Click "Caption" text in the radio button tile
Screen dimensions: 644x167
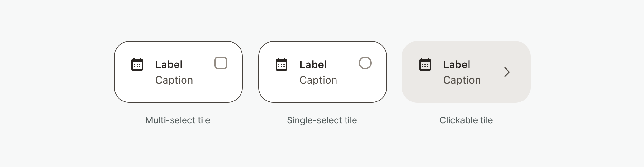[318, 80]
